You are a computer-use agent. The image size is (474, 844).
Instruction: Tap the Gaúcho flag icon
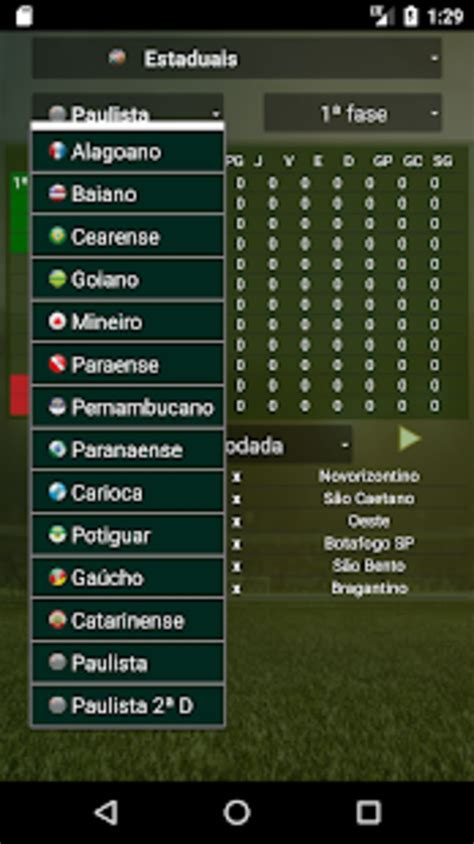tap(58, 578)
